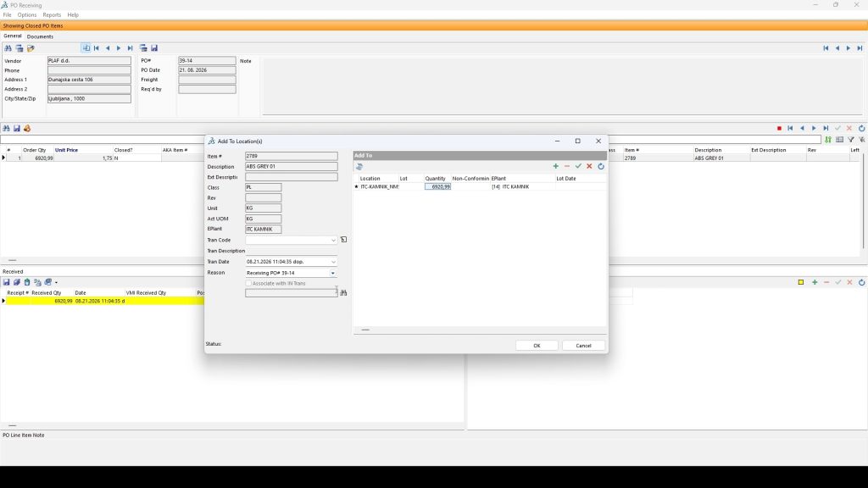
Task: Click the Order Qty column header
Action: click(34, 150)
